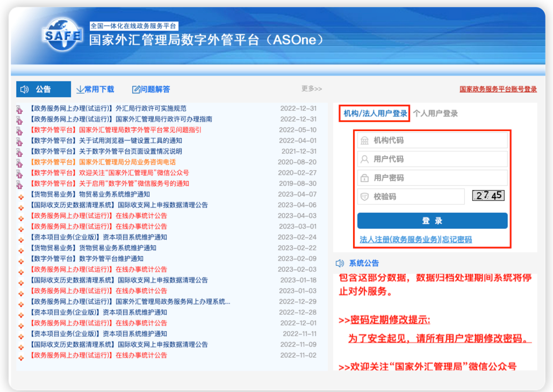The image size is (553, 392).
Task: Expand announcements via 更多>> link
Action: 312,89
